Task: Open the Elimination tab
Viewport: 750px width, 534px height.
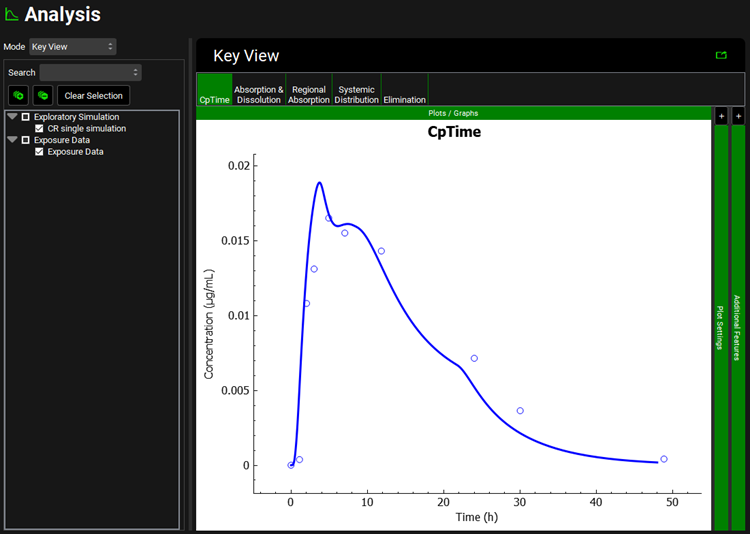Action: pyautogui.click(x=405, y=99)
